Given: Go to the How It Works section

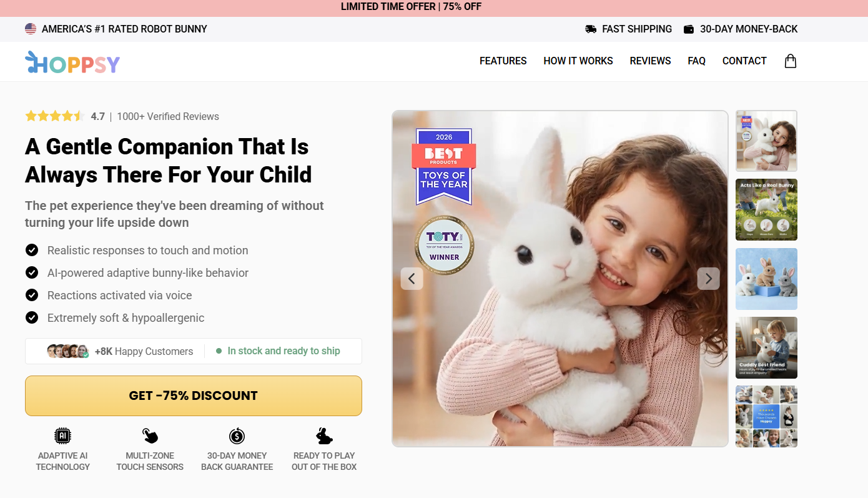Looking at the screenshot, I should (x=578, y=61).
